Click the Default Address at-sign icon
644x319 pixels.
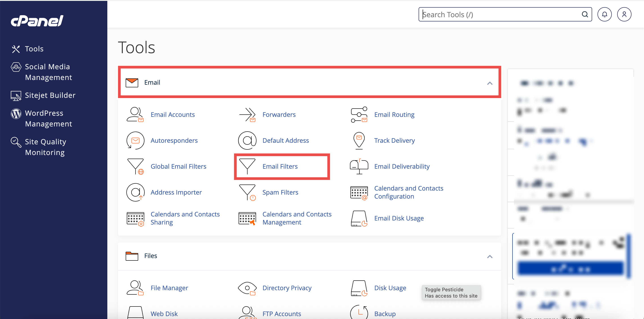click(x=247, y=140)
